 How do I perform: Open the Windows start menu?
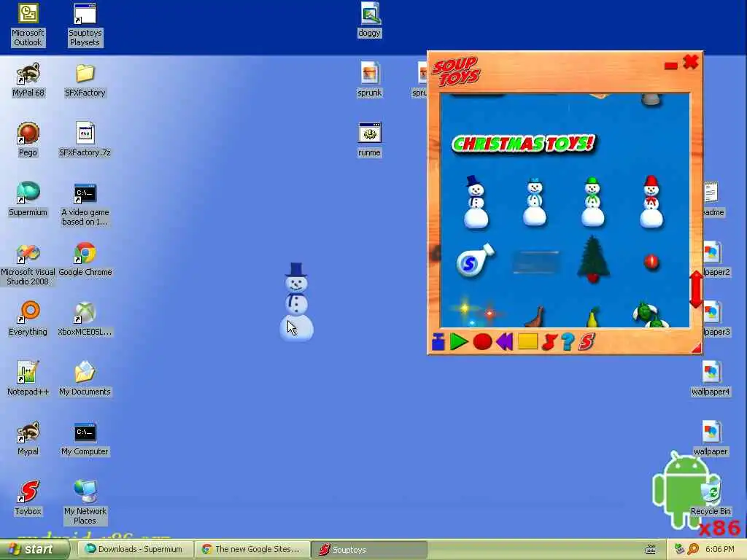click(x=34, y=550)
